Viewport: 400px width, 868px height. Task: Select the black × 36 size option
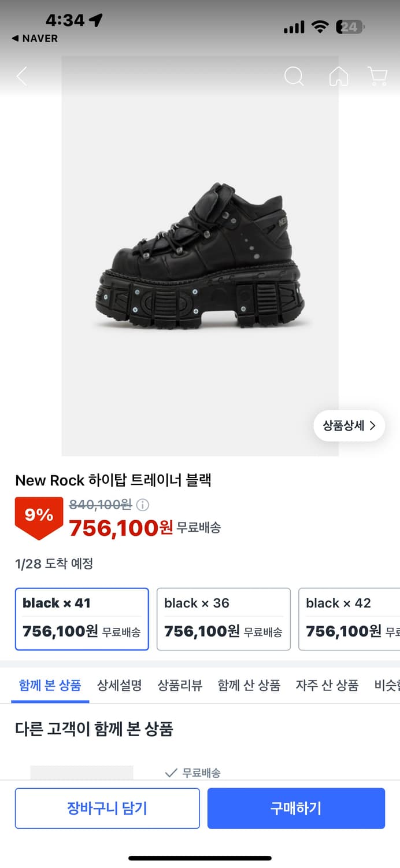point(223,619)
